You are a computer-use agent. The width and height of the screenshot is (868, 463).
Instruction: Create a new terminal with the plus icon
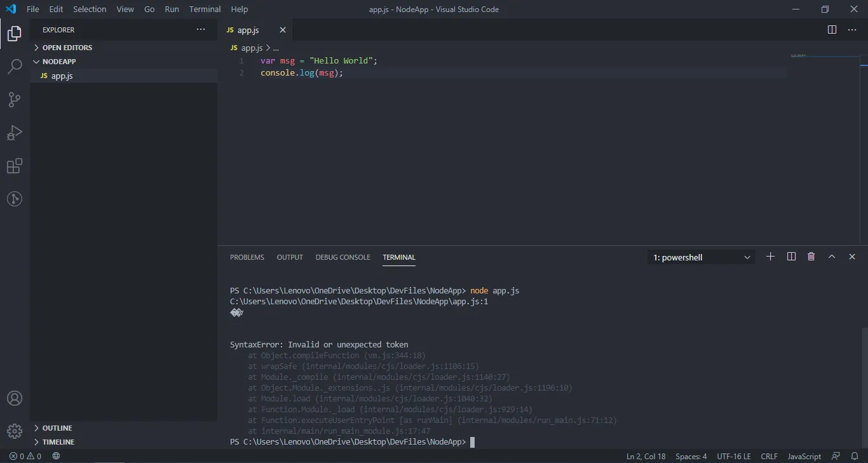click(770, 257)
